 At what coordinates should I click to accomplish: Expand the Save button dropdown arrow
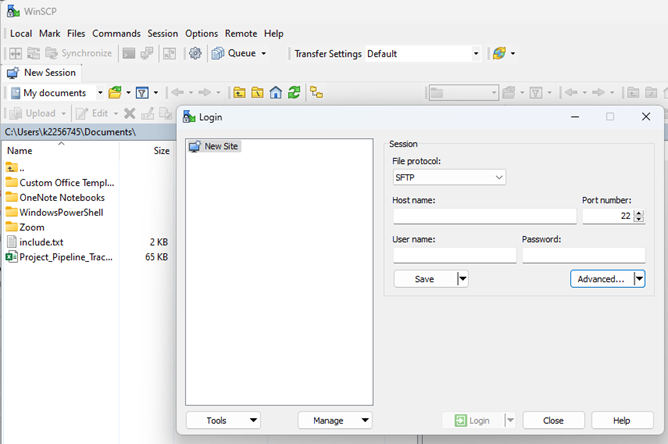pos(463,279)
